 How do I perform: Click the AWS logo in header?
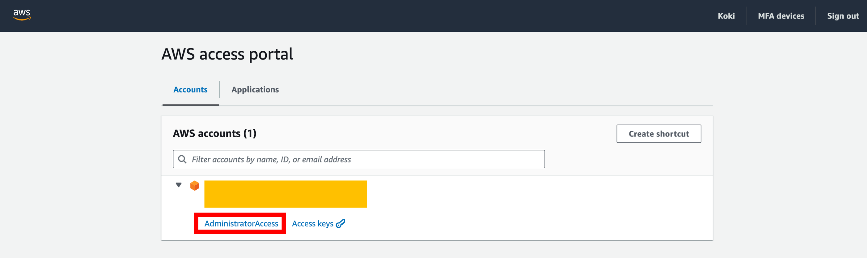pyautogui.click(x=22, y=15)
